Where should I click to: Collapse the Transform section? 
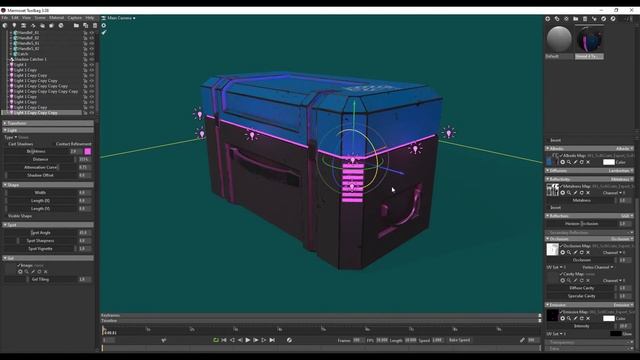point(48,123)
